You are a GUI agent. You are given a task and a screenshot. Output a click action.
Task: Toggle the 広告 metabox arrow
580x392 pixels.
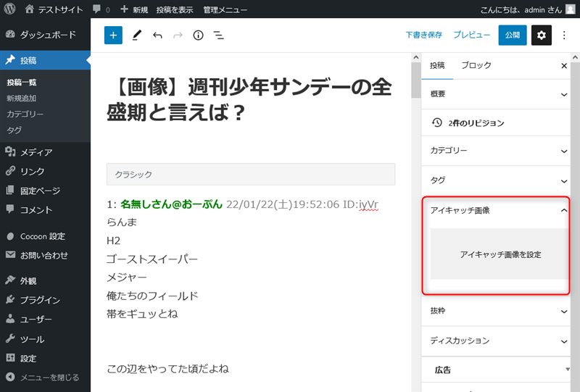pos(567,370)
